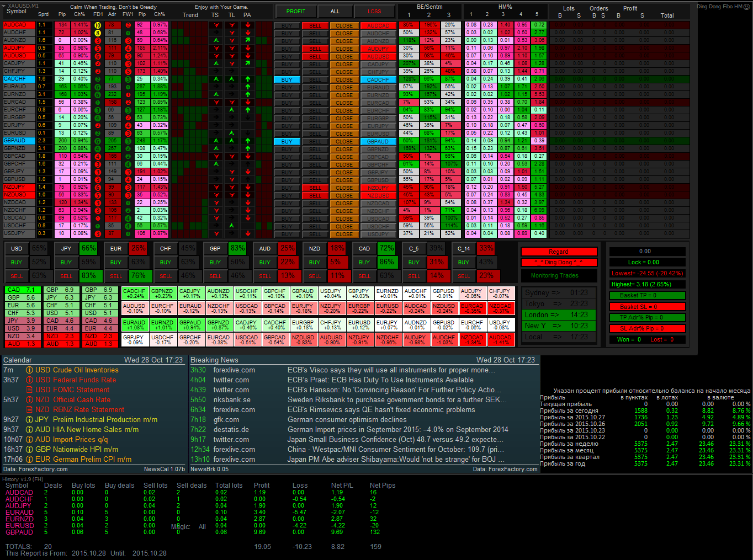Click the green TL arrow in GBPAUD row
753x560 pixels.
tap(232, 141)
